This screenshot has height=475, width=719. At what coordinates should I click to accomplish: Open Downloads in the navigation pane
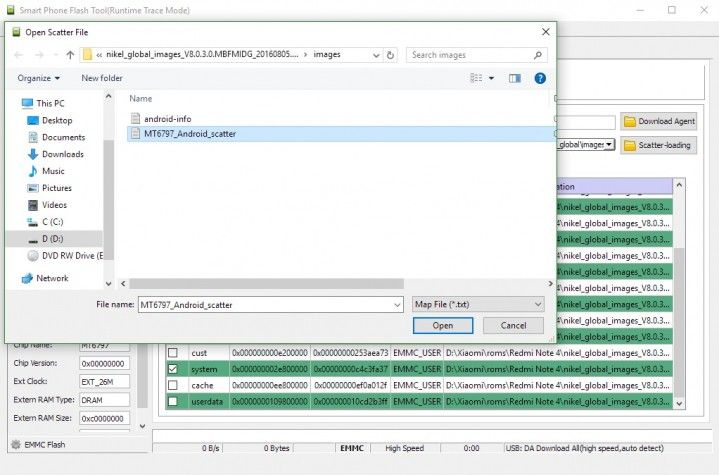[x=63, y=155]
